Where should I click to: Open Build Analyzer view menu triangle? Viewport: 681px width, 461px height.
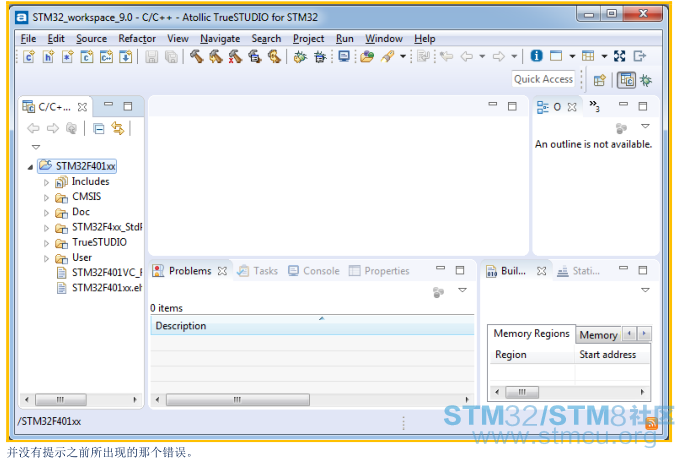645,290
